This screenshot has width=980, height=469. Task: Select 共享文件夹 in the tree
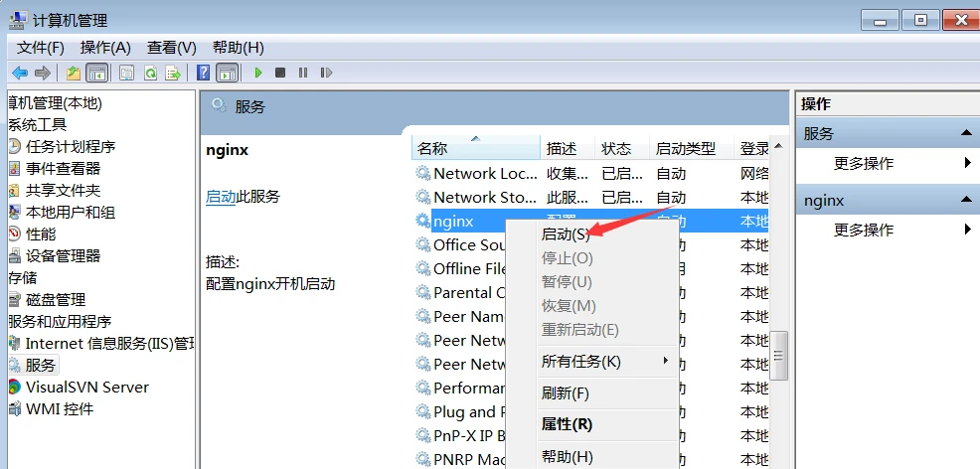tap(64, 191)
